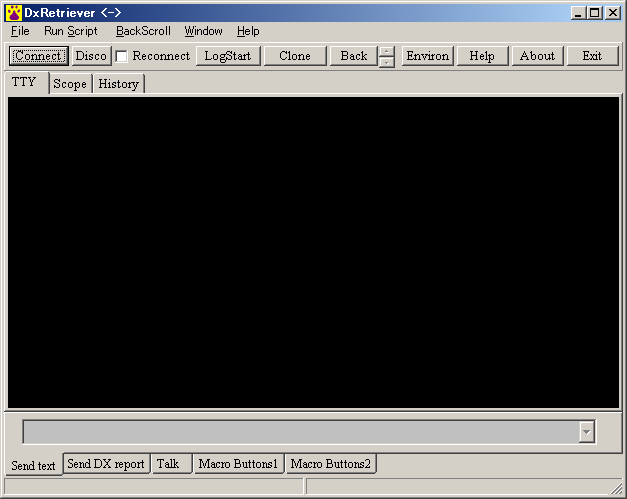Viewport: 627px width, 499px height.
Task: Enable the Reconnect checkbox
Action: pyautogui.click(x=122, y=56)
